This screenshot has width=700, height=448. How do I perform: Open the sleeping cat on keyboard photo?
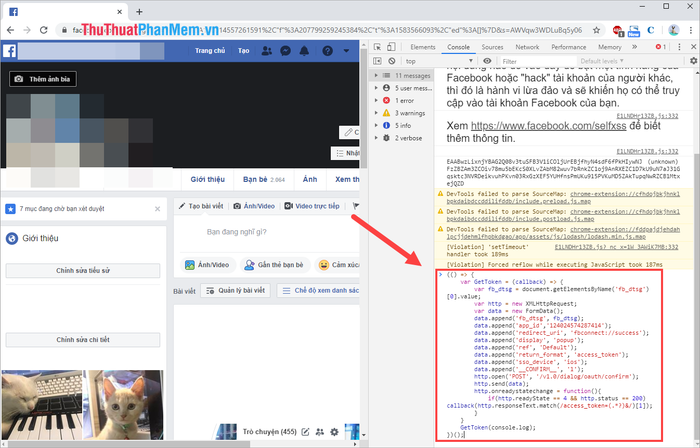tap(42, 405)
